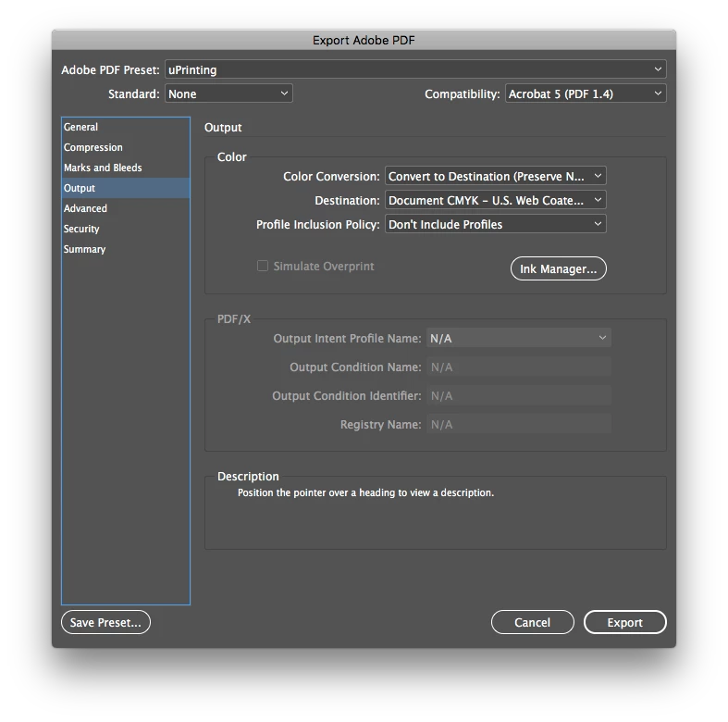The width and height of the screenshot is (728, 722).
Task: Select the Compression panel in sidebar
Action: [126, 147]
